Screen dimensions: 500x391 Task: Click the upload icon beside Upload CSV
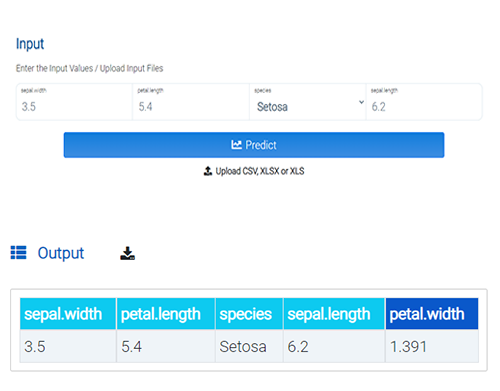208,171
